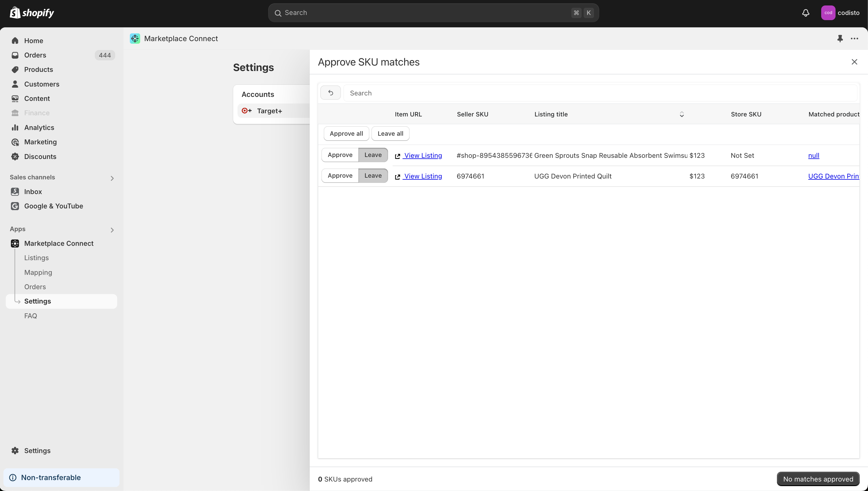The width and height of the screenshot is (868, 491).
Task: Click the Marketplace Connect header icon
Action: pyautogui.click(x=135, y=39)
